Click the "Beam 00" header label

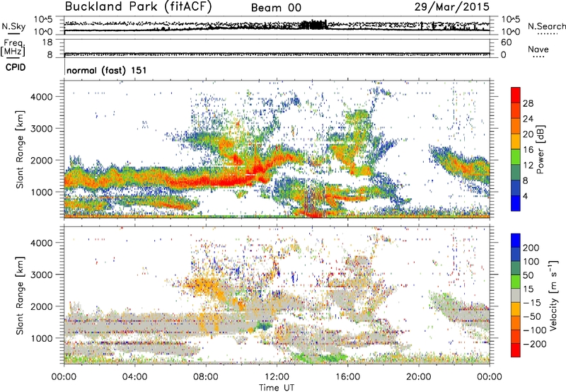click(x=276, y=8)
